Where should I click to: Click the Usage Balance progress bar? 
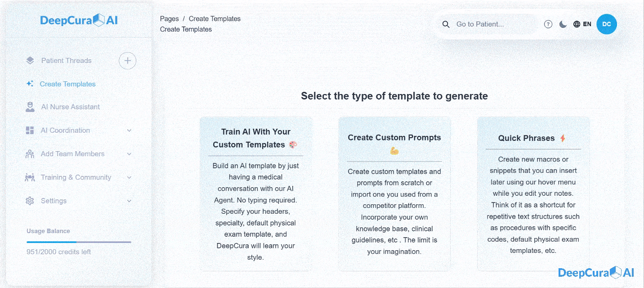(79, 242)
